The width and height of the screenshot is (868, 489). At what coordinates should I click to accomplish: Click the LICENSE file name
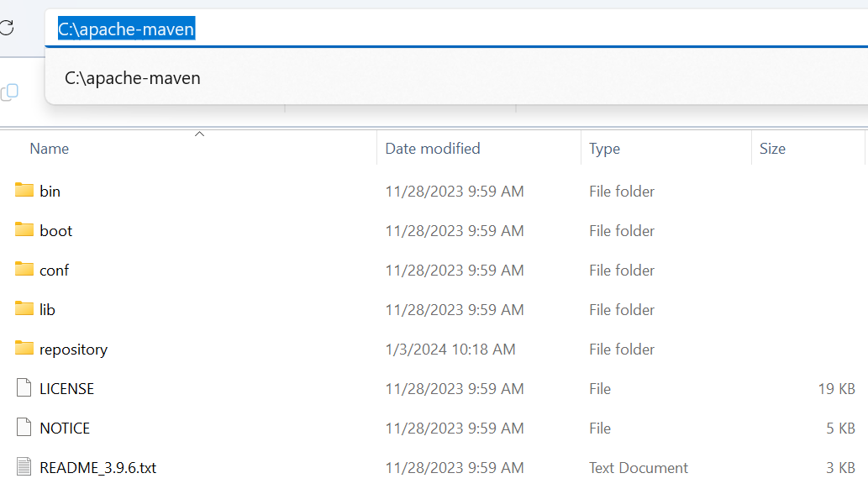click(x=66, y=389)
